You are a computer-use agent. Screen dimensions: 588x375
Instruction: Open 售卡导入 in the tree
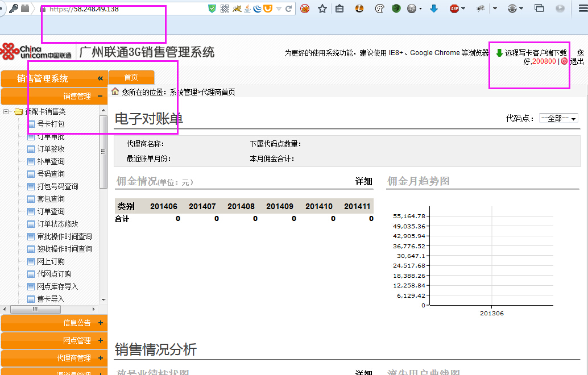point(51,299)
